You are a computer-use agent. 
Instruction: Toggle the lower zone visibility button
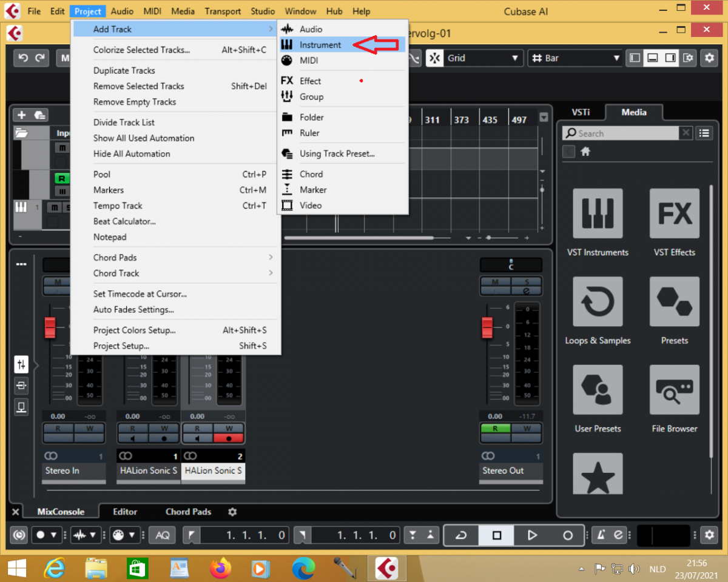point(653,58)
